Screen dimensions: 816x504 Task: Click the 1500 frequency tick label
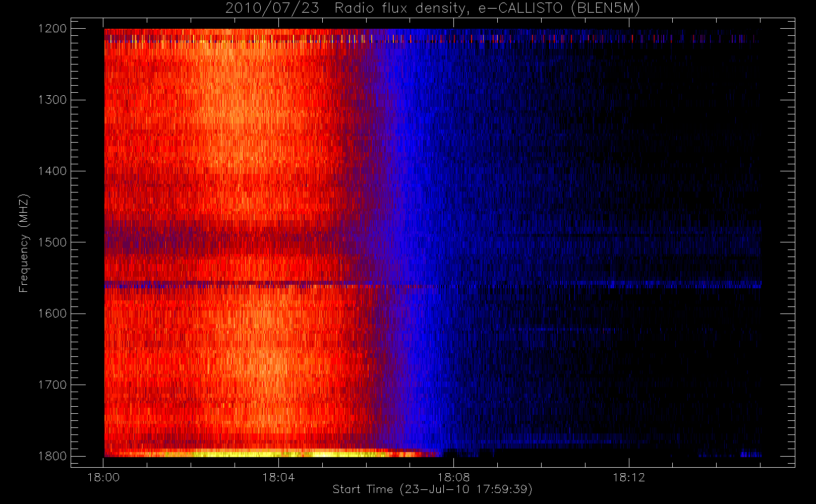[52, 242]
